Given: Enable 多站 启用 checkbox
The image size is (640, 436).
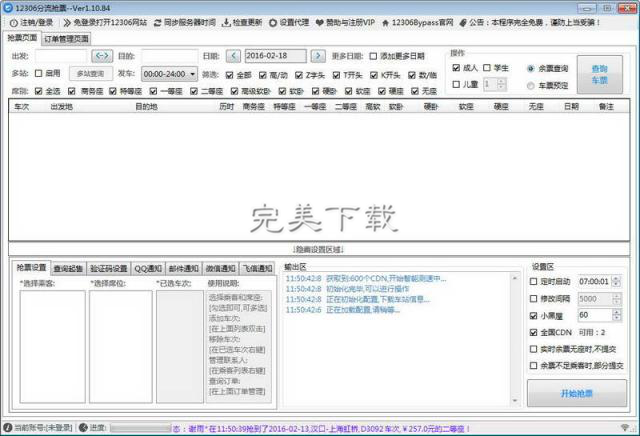Looking at the screenshot, I should click(x=38, y=73).
